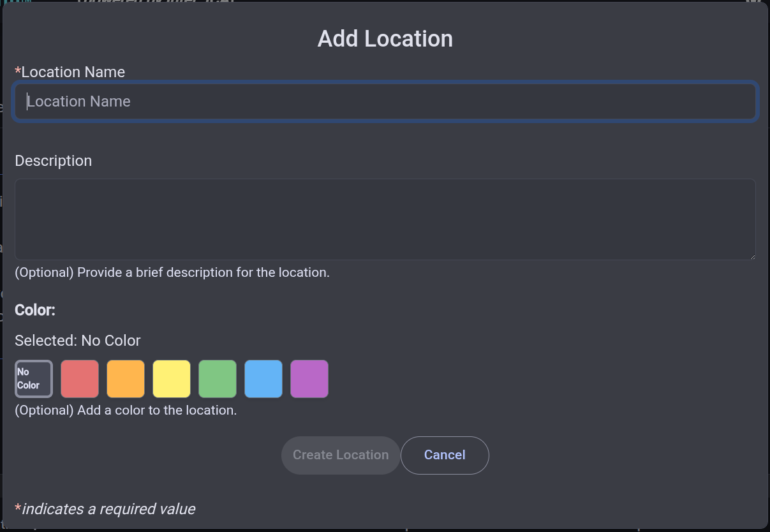Focus the Description text area
770x532 pixels.
coord(385,219)
